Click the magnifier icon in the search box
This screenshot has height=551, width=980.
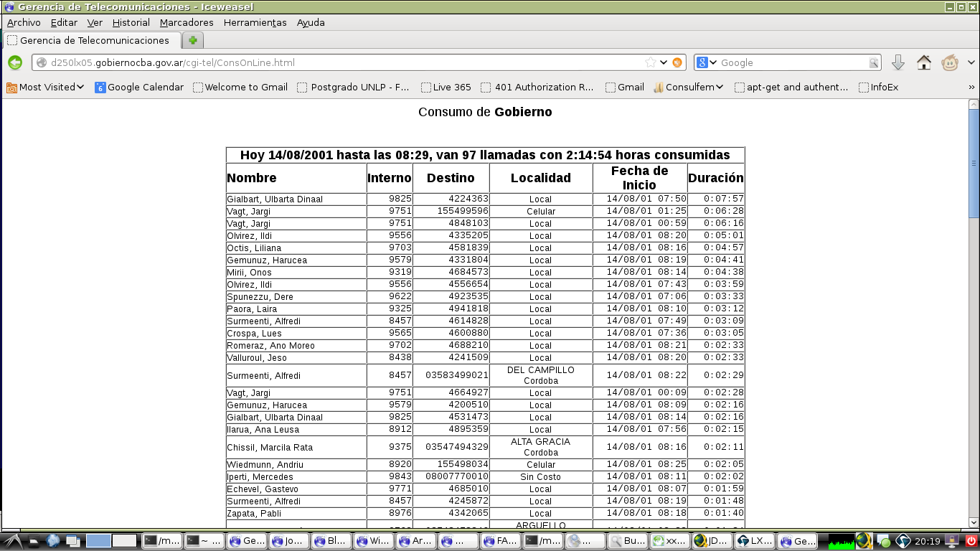[873, 62]
